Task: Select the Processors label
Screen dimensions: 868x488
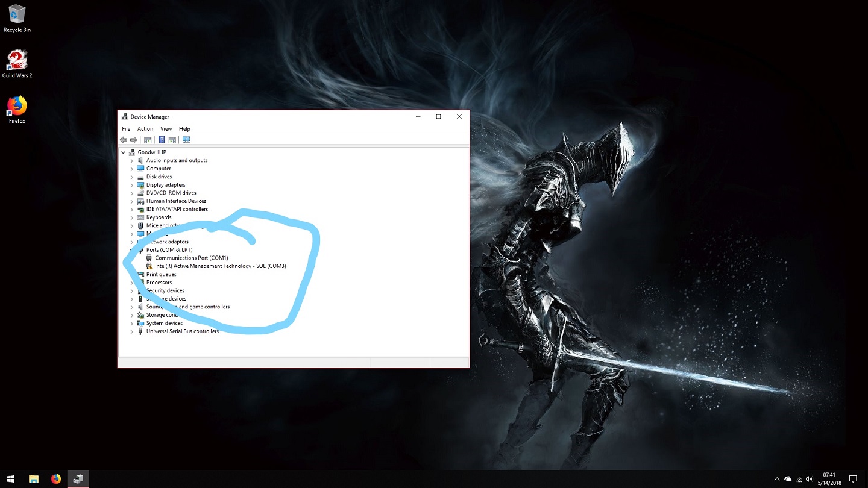Action: pos(159,283)
